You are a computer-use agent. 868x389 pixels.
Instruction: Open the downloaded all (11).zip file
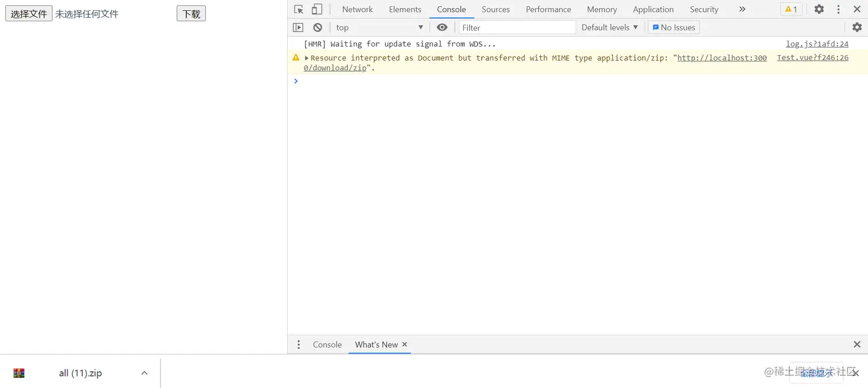[80, 374]
